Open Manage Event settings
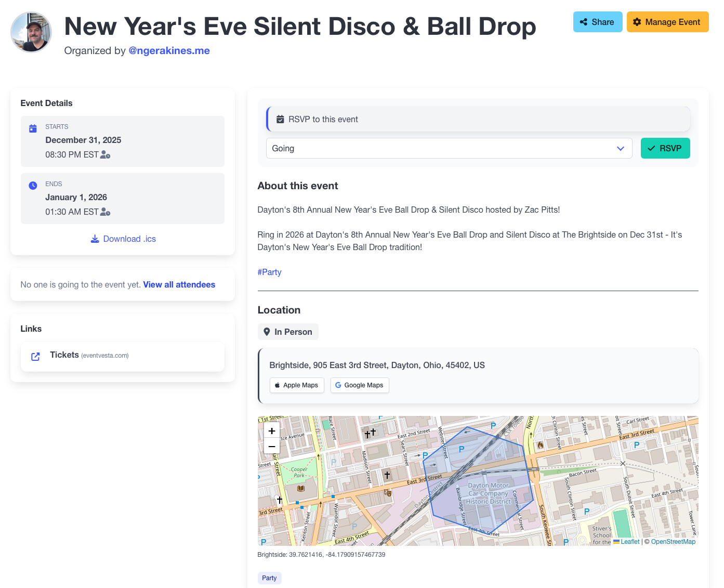 (x=667, y=22)
